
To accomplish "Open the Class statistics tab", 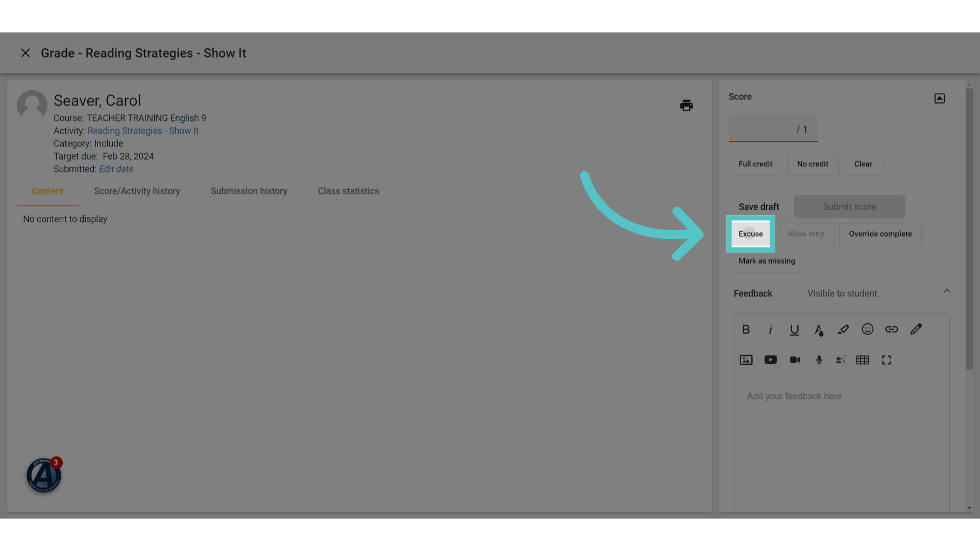I will [x=349, y=191].
